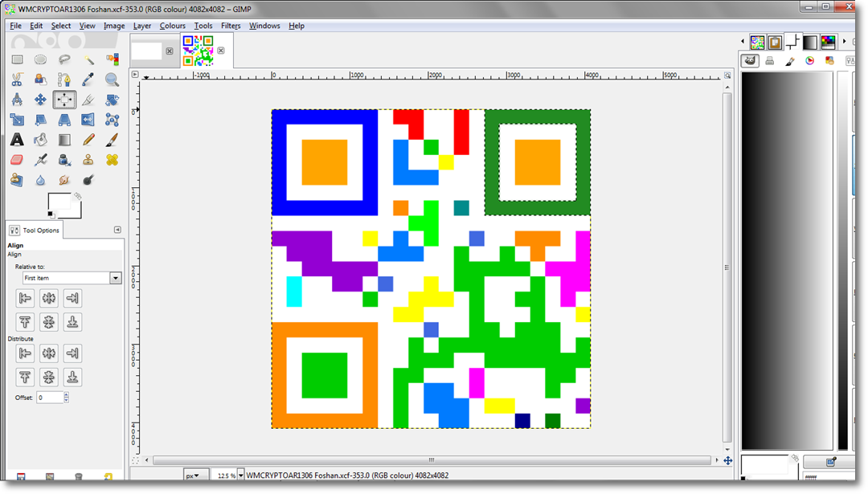The height and width of the screenshot is (494, 868).
Task: Select the Dodge/Burn tool
Action: click(x=88, y=180)
